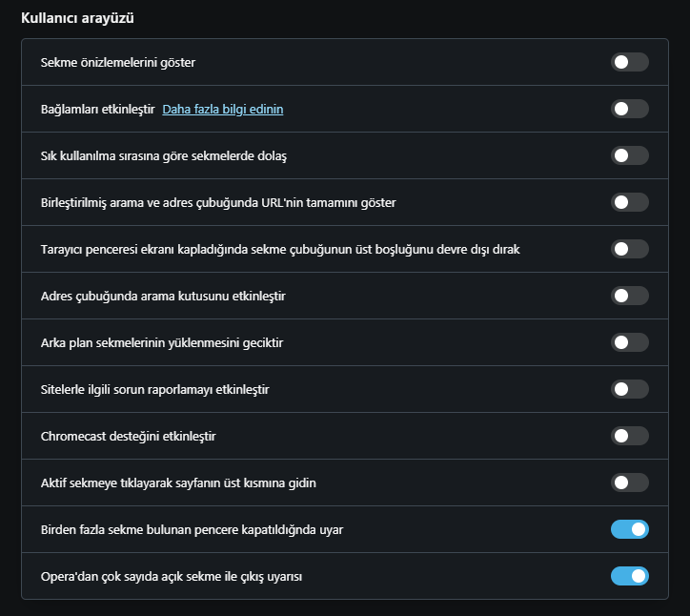Toggle 'Tarayıcı penceresi ekranı kapladığında' tab bar spacing option
The width and height of the screenshot is (690, 616).
tap(629, 249)
